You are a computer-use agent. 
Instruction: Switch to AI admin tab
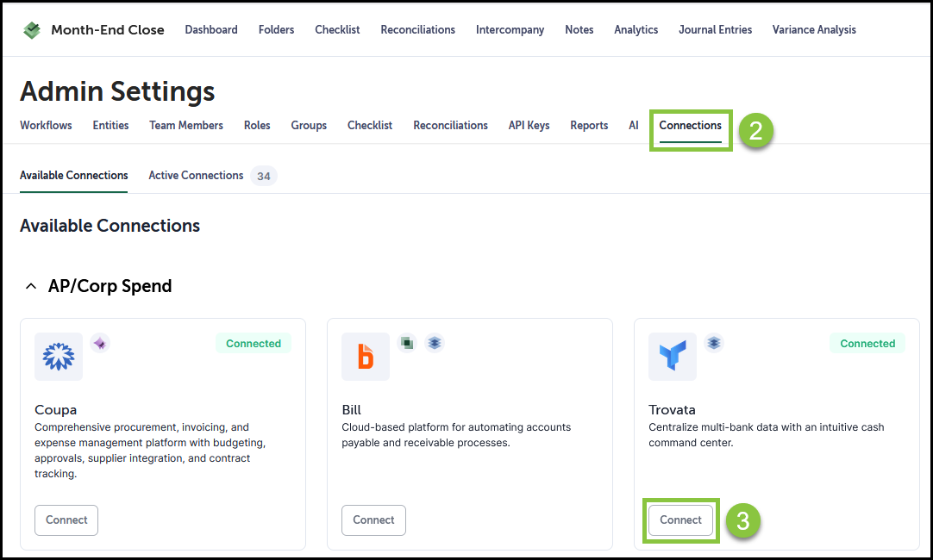pyautogui.click(x=634, y=126)
